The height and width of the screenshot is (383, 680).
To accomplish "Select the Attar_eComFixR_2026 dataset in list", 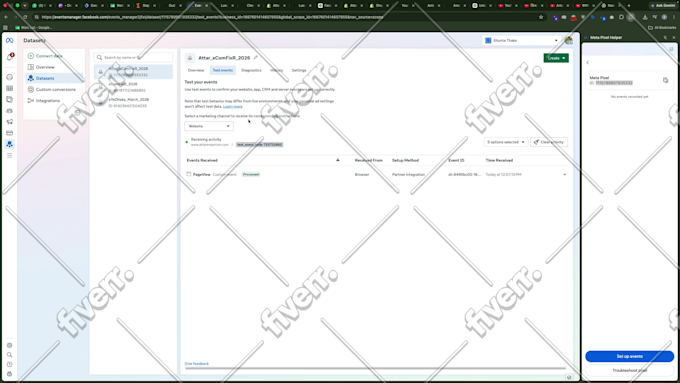I will [x=133, y=72].
